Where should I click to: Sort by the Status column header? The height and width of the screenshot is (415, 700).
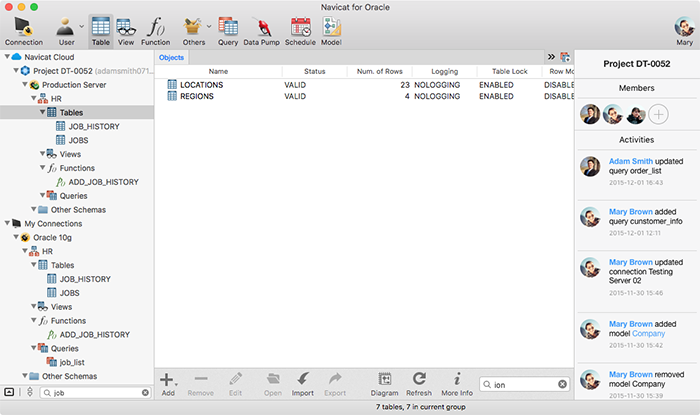315,71
